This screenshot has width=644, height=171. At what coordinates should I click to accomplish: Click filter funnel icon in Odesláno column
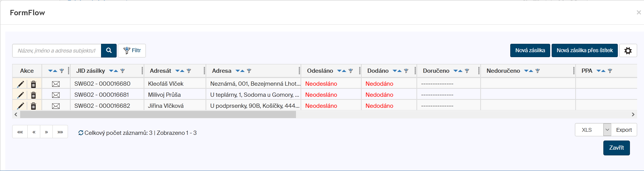coord(351,71)
